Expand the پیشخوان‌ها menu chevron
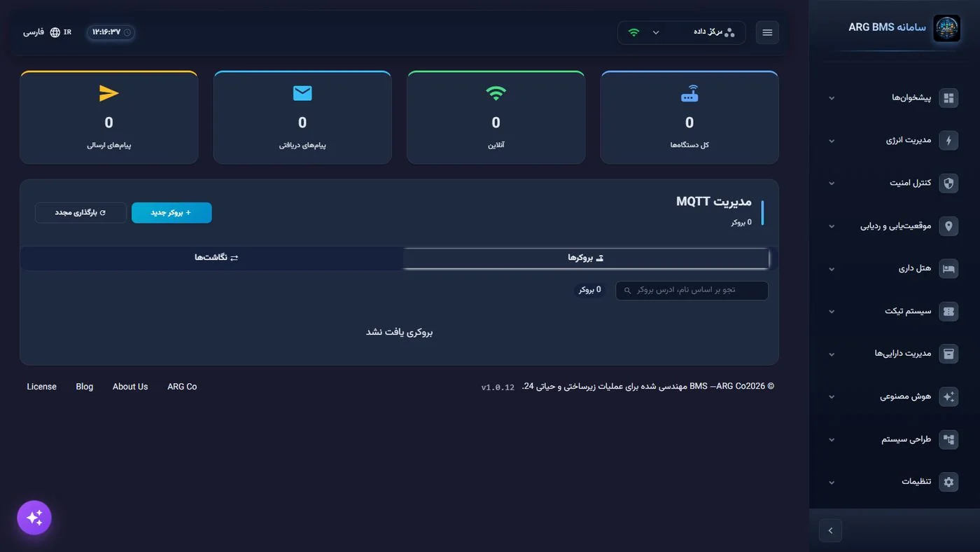This screenshot has width=980, height=552. pos(832,98)
